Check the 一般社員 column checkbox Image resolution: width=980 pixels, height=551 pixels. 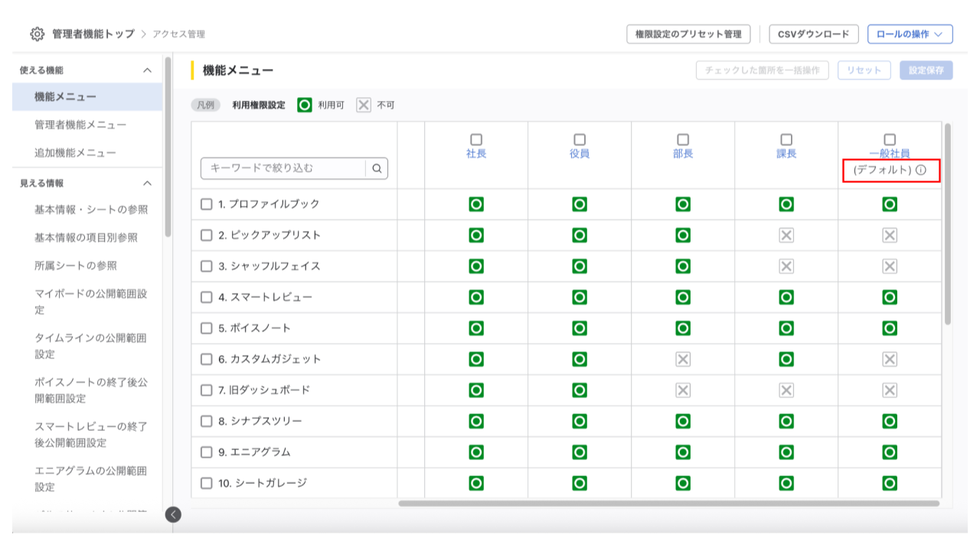click(890, 140)
